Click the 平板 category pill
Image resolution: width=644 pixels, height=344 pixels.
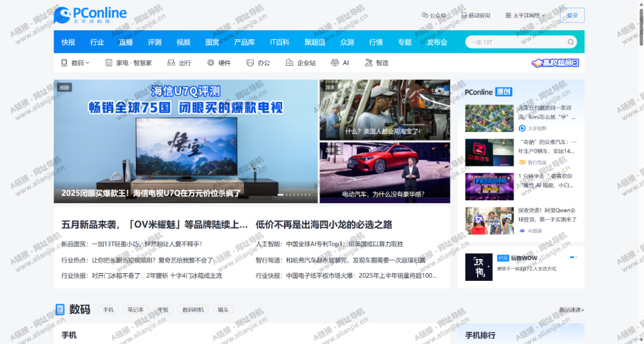coord(163,309)
